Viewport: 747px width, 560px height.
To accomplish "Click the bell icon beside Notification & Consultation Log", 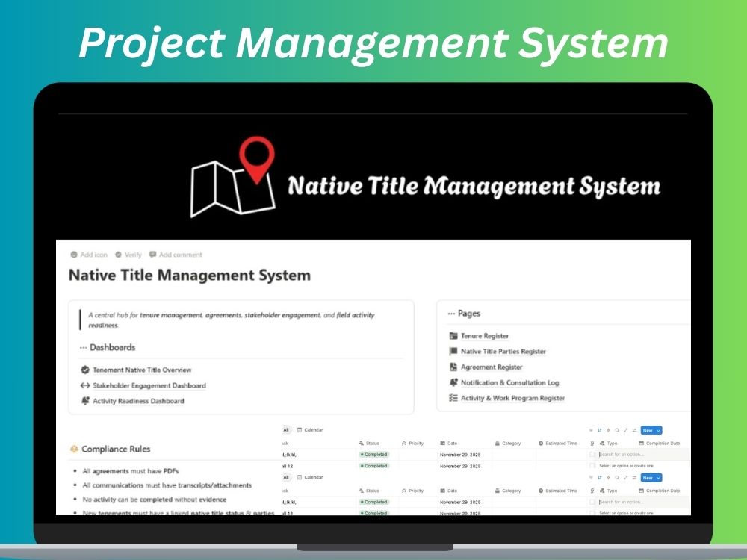I will [453, 382].
